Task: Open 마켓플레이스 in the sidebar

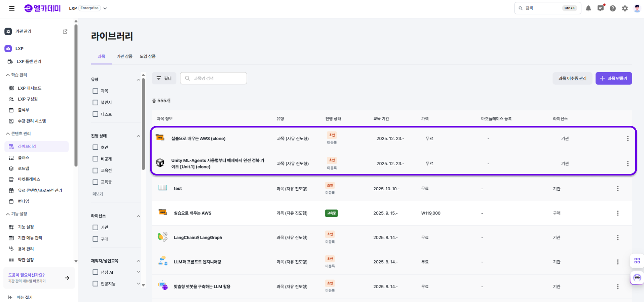Action: [29, 180]
